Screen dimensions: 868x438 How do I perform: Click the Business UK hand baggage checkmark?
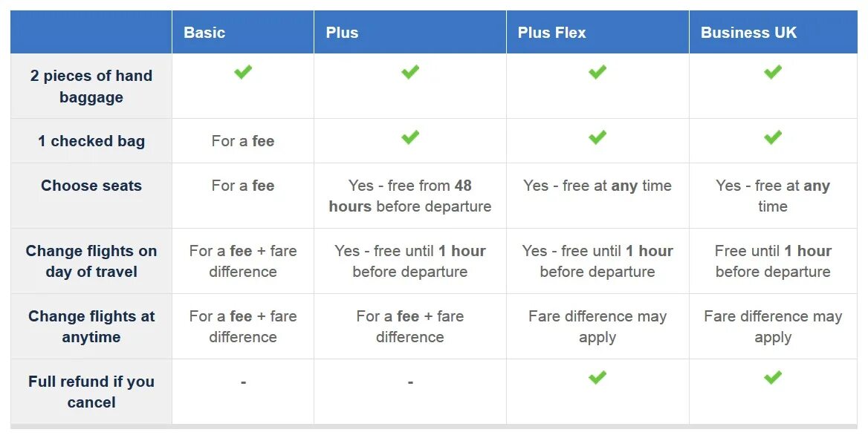pyautogui.click(x=773, y=72)
